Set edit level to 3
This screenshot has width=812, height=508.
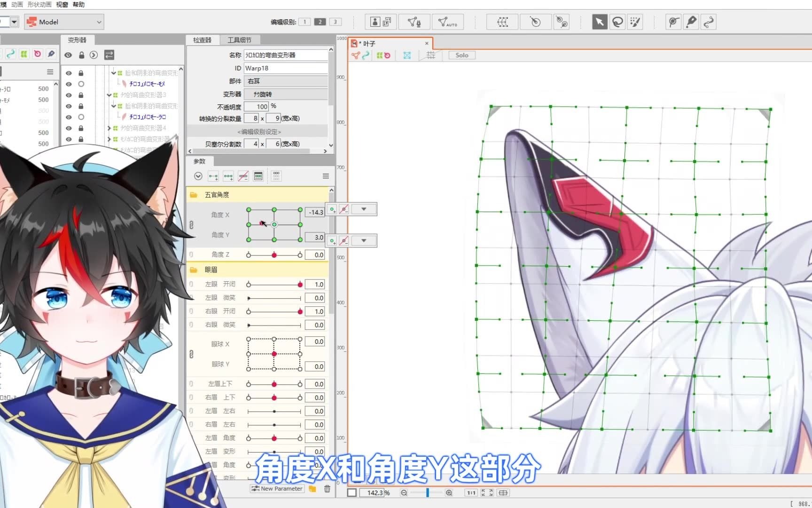pyautogui.click(x=335, y=22)
